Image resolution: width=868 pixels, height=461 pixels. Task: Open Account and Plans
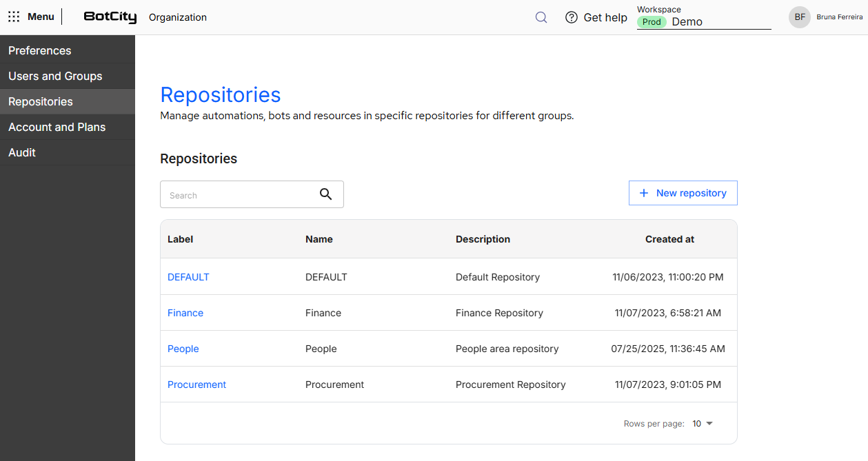(68, 127)
